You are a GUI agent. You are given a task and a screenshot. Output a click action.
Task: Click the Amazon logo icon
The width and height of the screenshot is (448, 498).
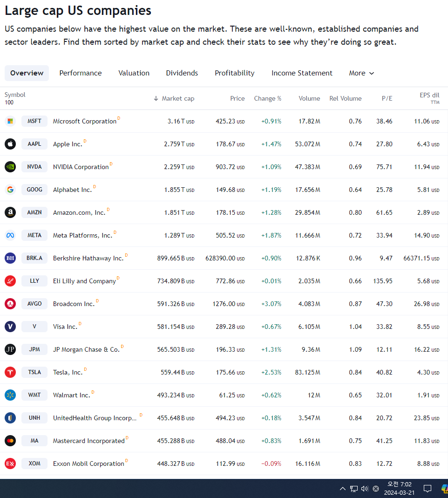tap(10, 212)
